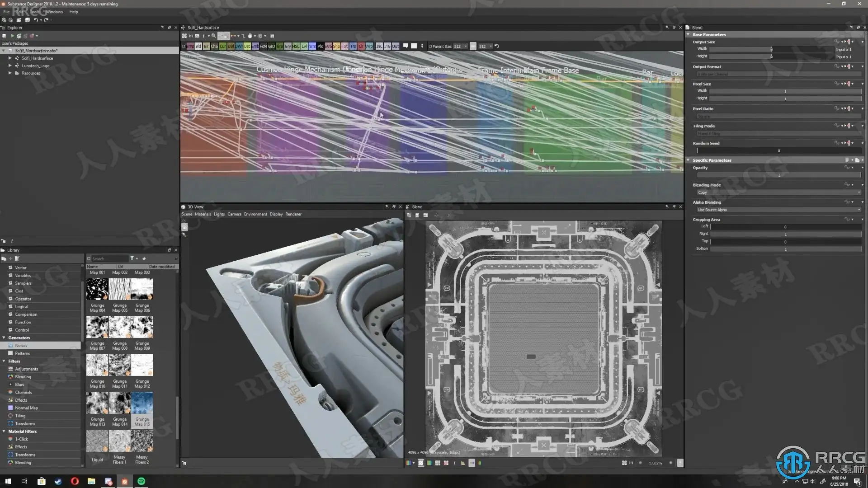Viewport: 868px width, 488px height.
Task: Add a Warp node from the toolbar
Action: [369, 46]
